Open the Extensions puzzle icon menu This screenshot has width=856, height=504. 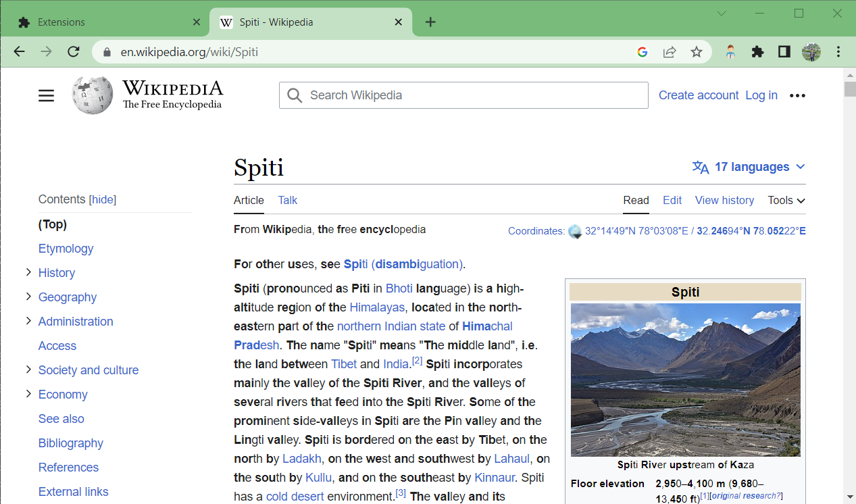pyautogui.click(x=757, y=52)
